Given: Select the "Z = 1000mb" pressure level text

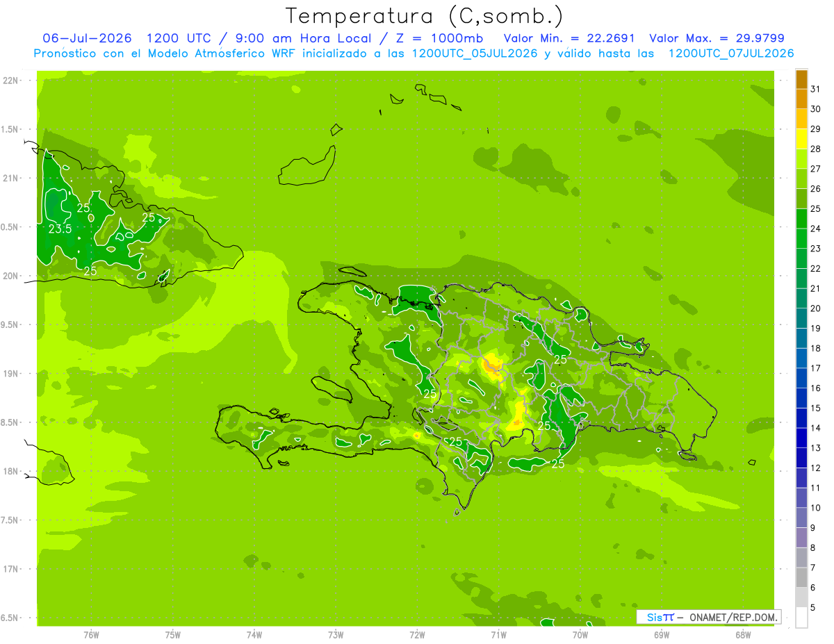Looking at the screenshot, I should (441, 38).
